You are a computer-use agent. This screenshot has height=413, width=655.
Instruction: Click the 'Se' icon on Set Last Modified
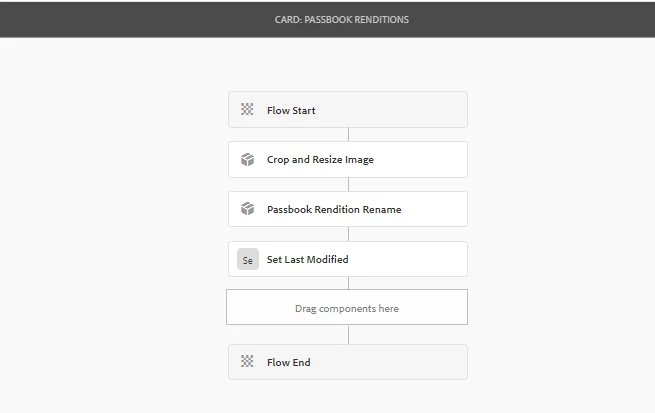[x=248, y=259]
